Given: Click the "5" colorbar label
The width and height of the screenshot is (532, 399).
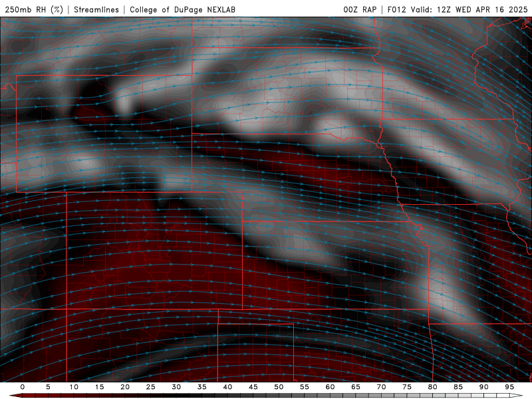Looking at the screenshot, I should 48,387.
